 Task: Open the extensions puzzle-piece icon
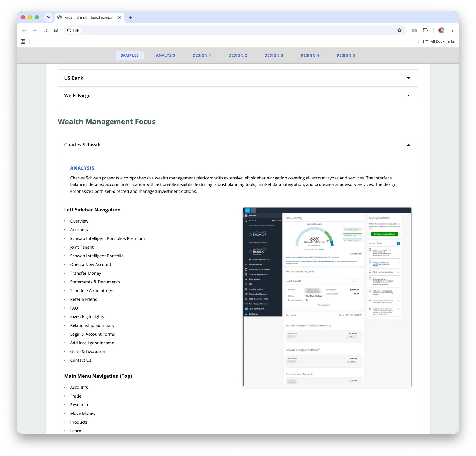click(x=425, y=30)
